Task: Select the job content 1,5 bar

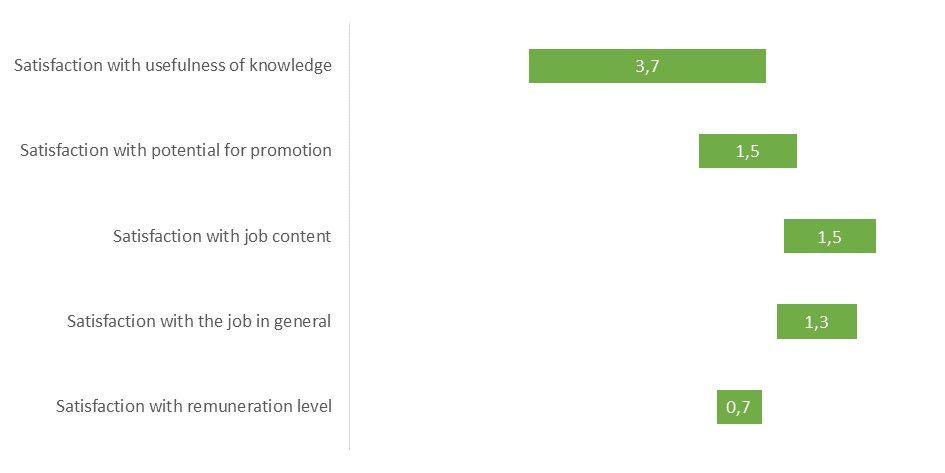Action: pyautogui.click(x=830, y=236)
